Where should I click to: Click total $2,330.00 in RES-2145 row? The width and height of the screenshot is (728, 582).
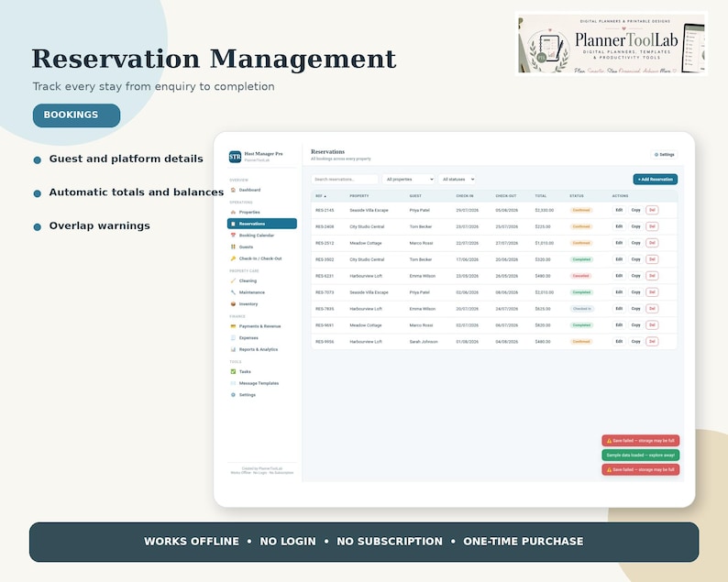544,210
